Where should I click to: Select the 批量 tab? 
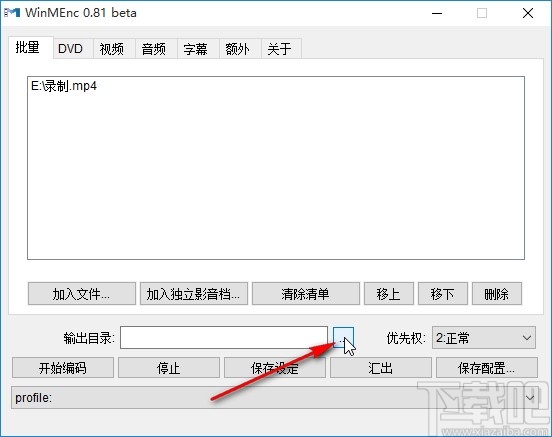31,47
